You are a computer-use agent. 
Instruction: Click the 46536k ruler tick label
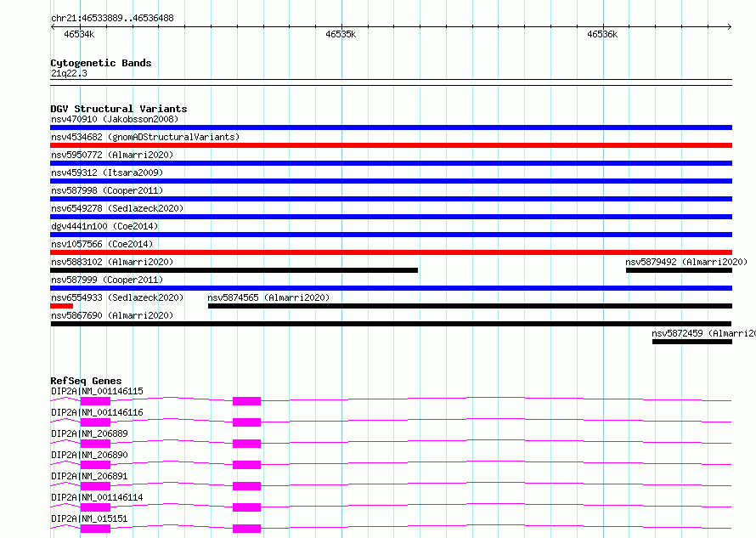(602, 34)
